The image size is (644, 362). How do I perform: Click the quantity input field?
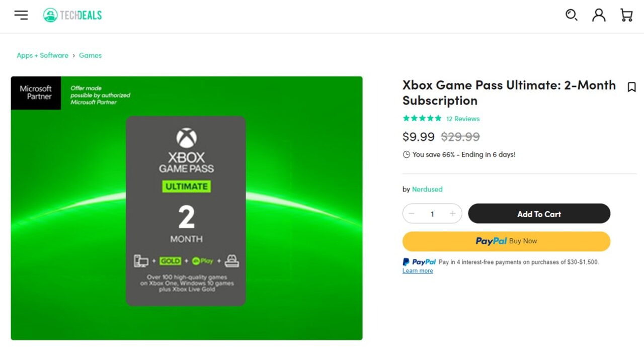click(432, 214)
